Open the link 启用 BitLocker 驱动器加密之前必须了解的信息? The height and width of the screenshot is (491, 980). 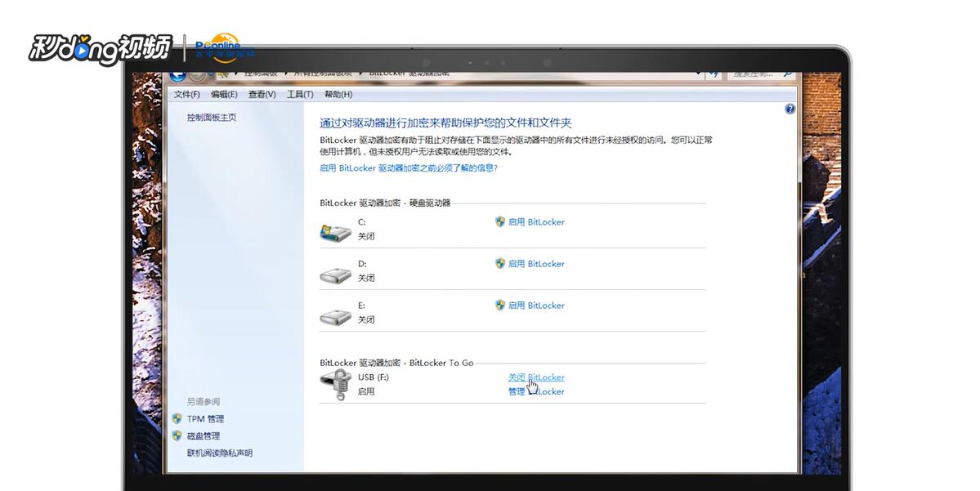pyautogui.click(x=408, y=168)
